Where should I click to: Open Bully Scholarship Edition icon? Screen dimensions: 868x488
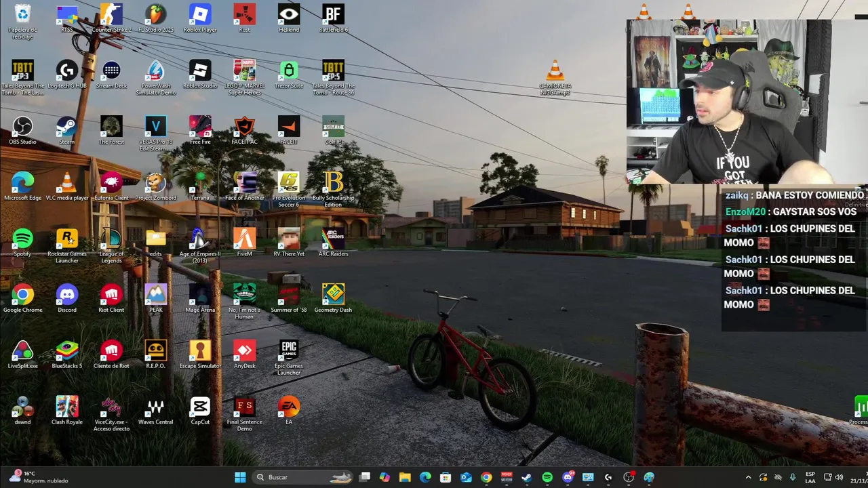point(333,190)
